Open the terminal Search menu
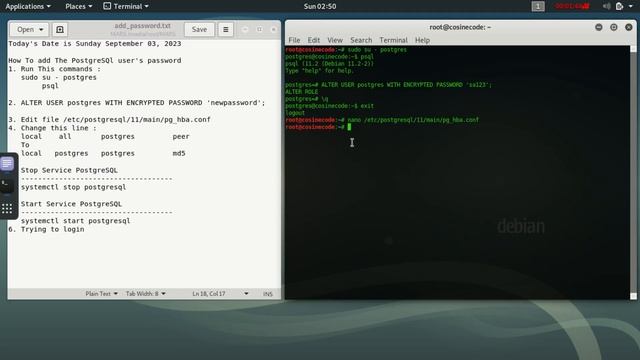Viewport: 640px width, 360px height. tap(361, 40)
